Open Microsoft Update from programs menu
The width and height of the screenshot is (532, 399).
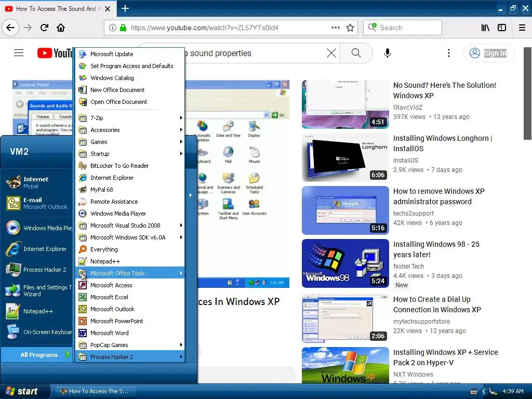click(x=130, y=54)
